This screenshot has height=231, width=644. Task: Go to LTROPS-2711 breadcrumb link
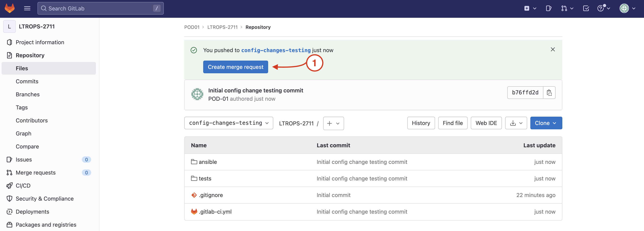[x=222, y=27]
